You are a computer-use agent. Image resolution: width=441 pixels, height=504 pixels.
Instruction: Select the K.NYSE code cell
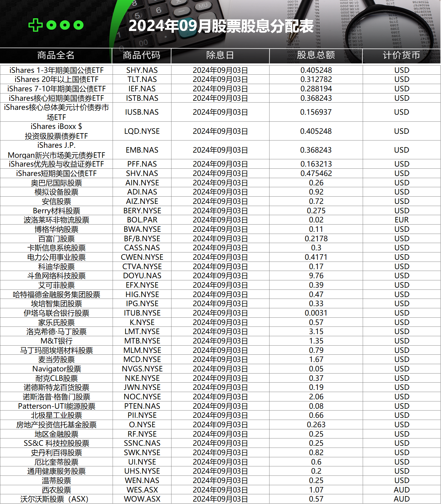point(142,323)
